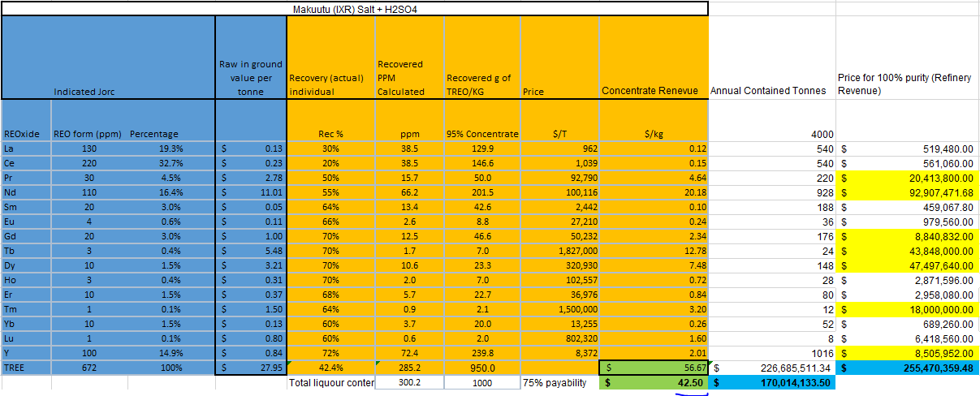Click the '75% payability' cell
980x396 pixels.
[559, 383]
